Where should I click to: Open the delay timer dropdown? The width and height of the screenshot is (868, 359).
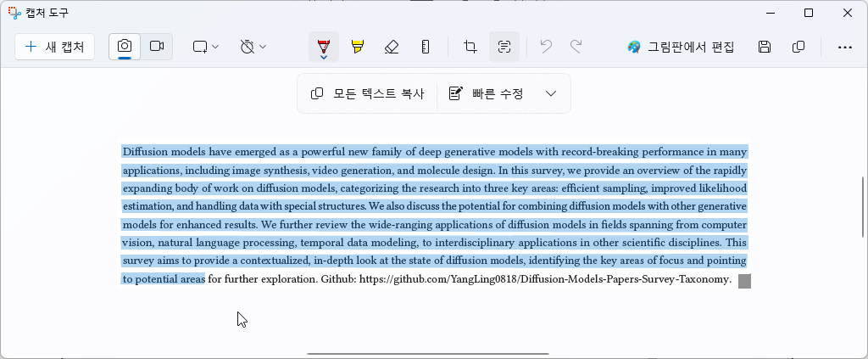(253, 47)
